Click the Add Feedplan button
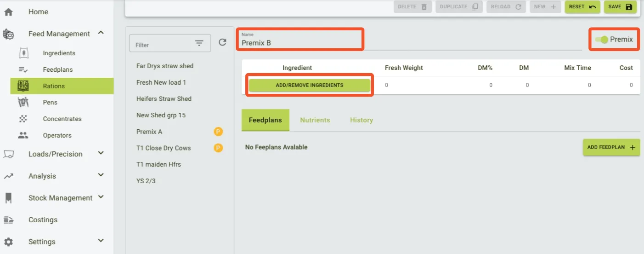Viewport: 644px width, 254px height. click(611, 147)
